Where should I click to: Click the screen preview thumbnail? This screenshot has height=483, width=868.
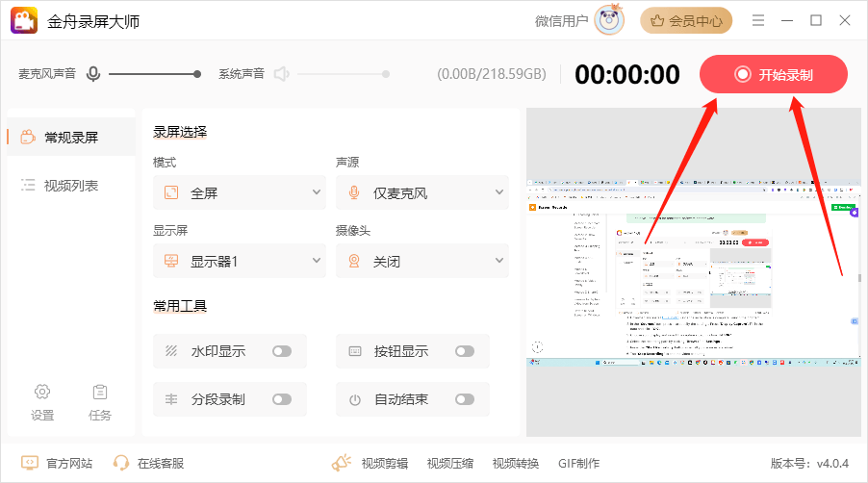[694, 272]
